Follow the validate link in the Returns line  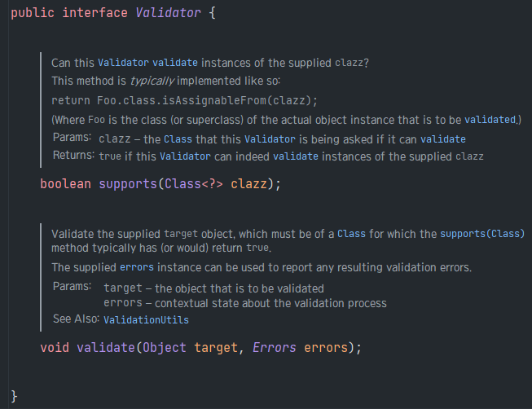[296, 156]
